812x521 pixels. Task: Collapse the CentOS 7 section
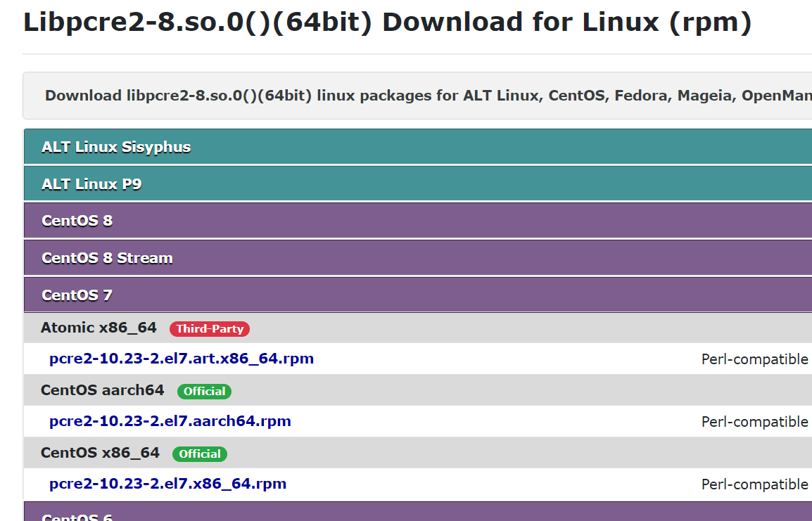point(417,295)
